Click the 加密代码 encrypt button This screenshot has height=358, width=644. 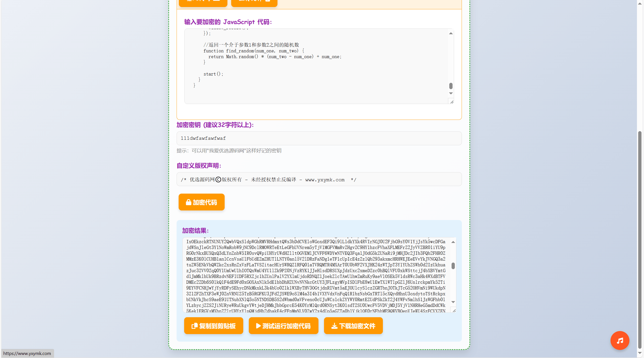point(202,202)
